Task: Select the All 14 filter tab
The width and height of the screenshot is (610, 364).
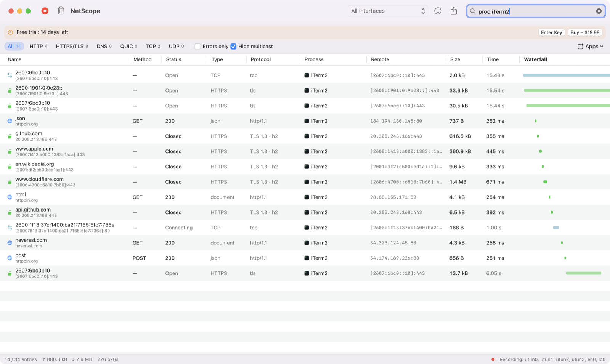Action: [x=14, y=47]
